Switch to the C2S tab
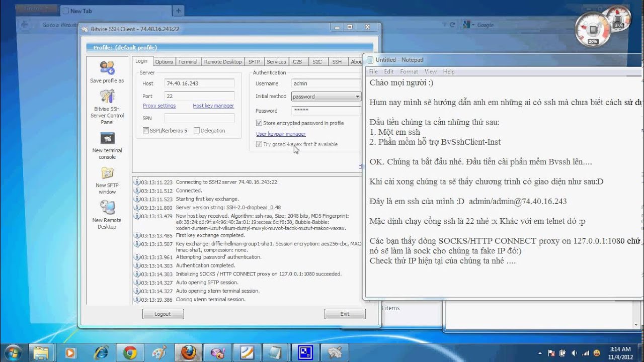The height and width of the screenshot is (362, 644). pos(298,62)
